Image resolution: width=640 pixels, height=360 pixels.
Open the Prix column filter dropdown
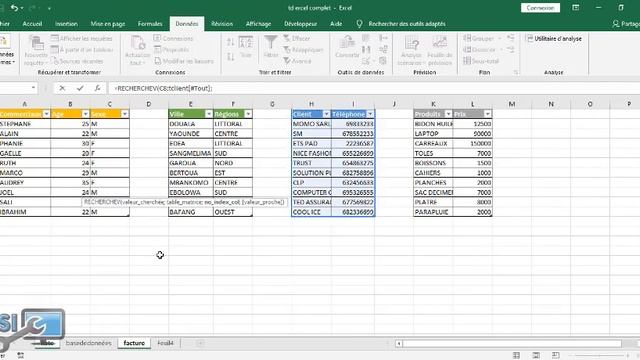pos(487,114)
